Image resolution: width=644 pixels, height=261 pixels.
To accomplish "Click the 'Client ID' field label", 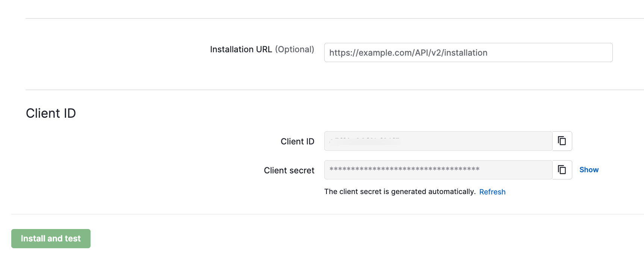I will coord(297,141).
